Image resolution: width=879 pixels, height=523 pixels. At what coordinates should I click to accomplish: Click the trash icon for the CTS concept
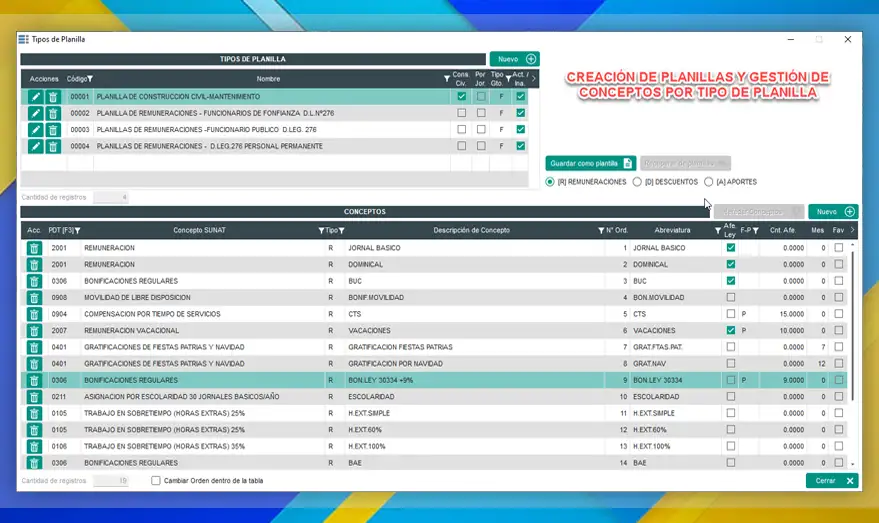(x=34, y=314)
